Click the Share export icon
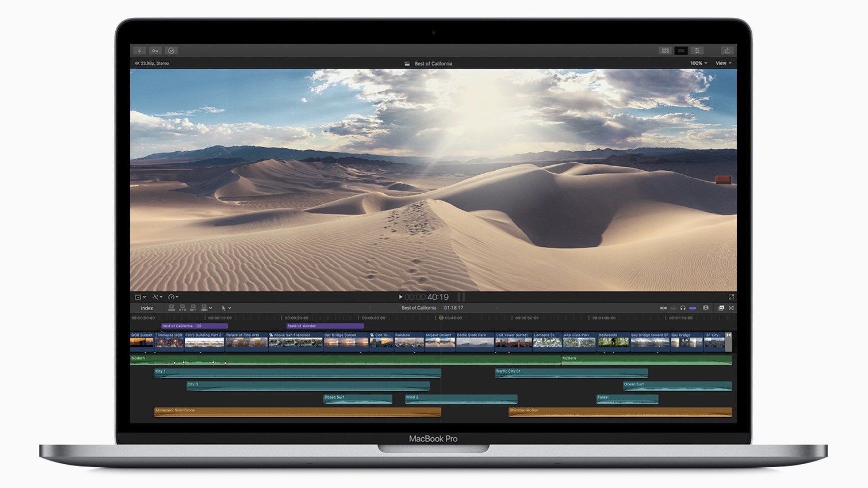This screenshot has height=488, width=868. click(727, 50)
